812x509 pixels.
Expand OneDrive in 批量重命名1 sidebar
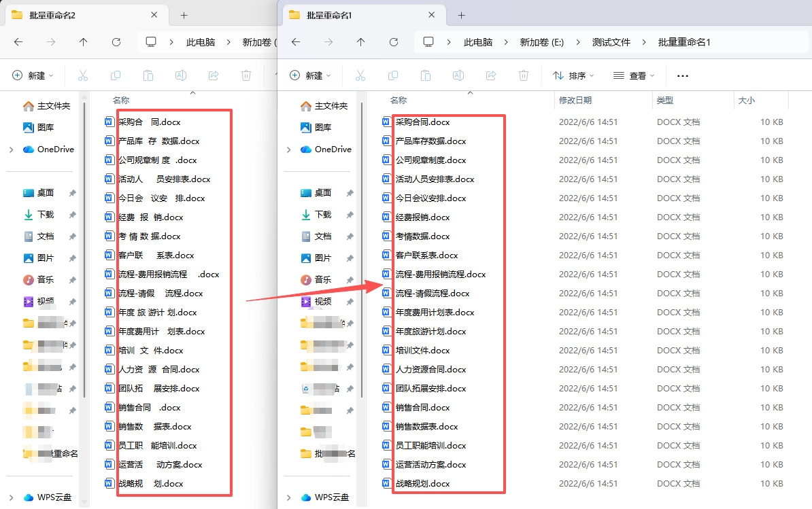point(288,150)
